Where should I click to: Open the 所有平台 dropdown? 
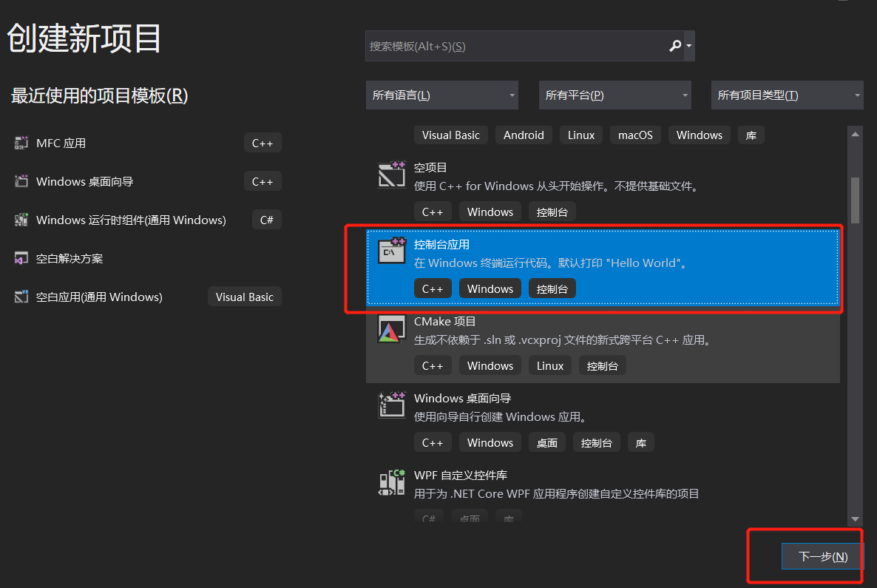[614, 95]
